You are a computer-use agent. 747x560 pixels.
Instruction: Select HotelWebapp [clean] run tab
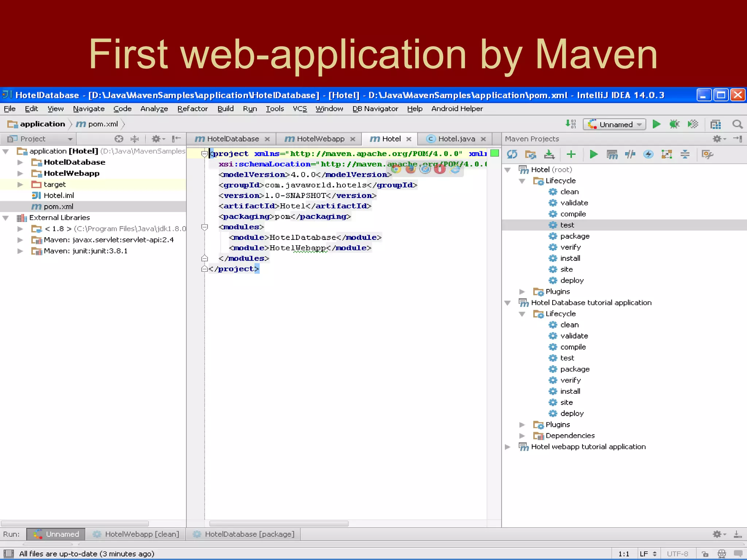point(136,534)
